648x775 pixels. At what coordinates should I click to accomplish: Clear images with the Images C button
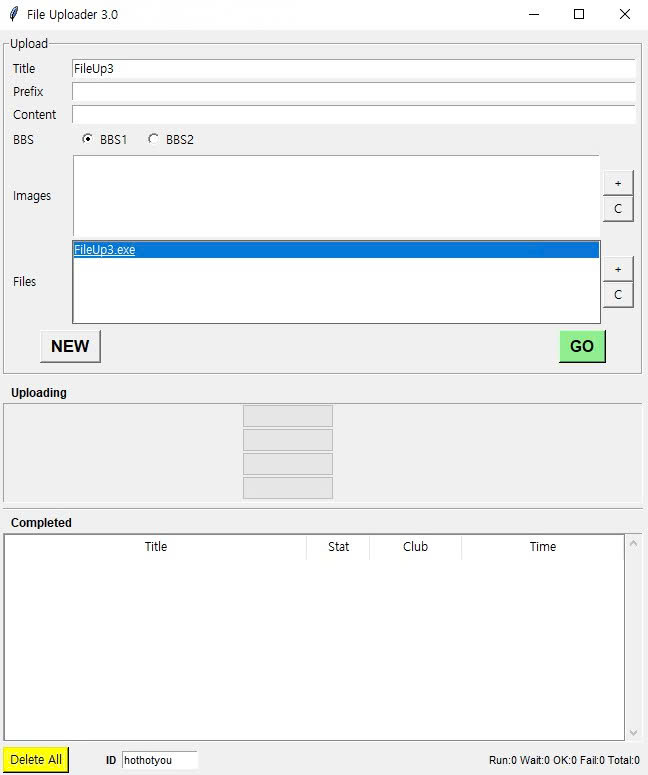click(618, 209)
